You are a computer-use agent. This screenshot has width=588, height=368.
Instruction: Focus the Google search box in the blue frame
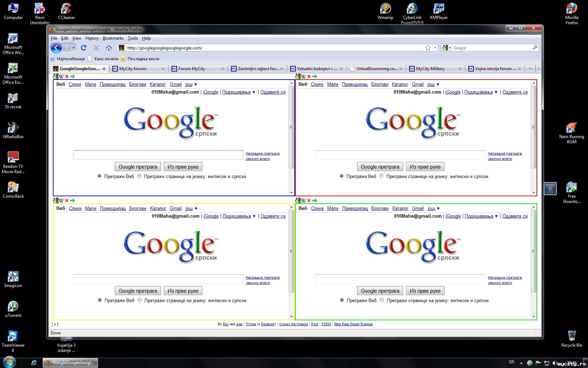click(158, 155)
